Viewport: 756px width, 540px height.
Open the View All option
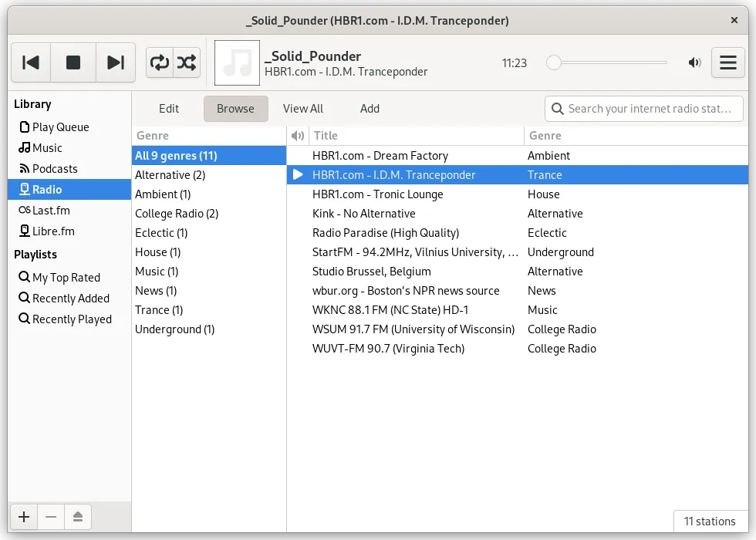coord(302,109)
